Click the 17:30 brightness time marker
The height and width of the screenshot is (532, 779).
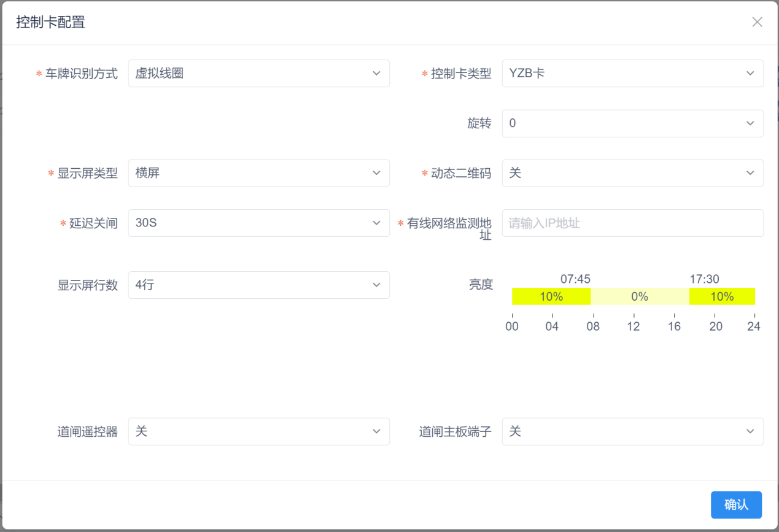pyautogui.click(x=704, y=279)
